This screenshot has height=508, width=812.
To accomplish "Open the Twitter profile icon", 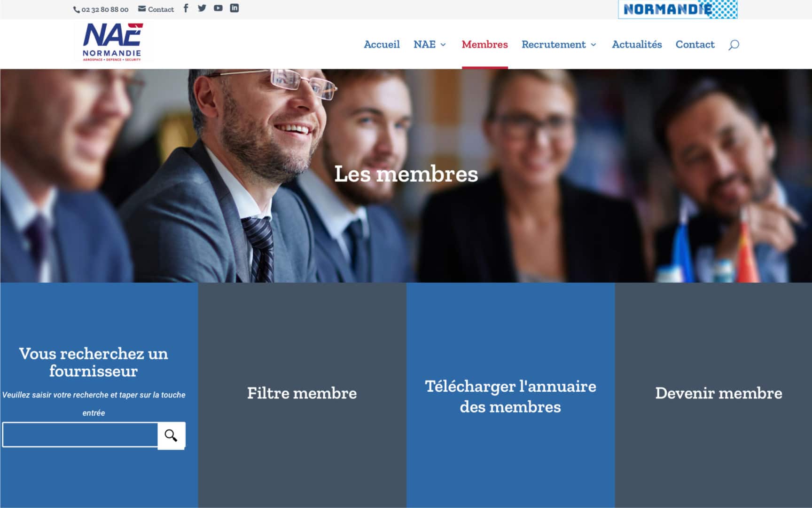I will tap(202, 8).
